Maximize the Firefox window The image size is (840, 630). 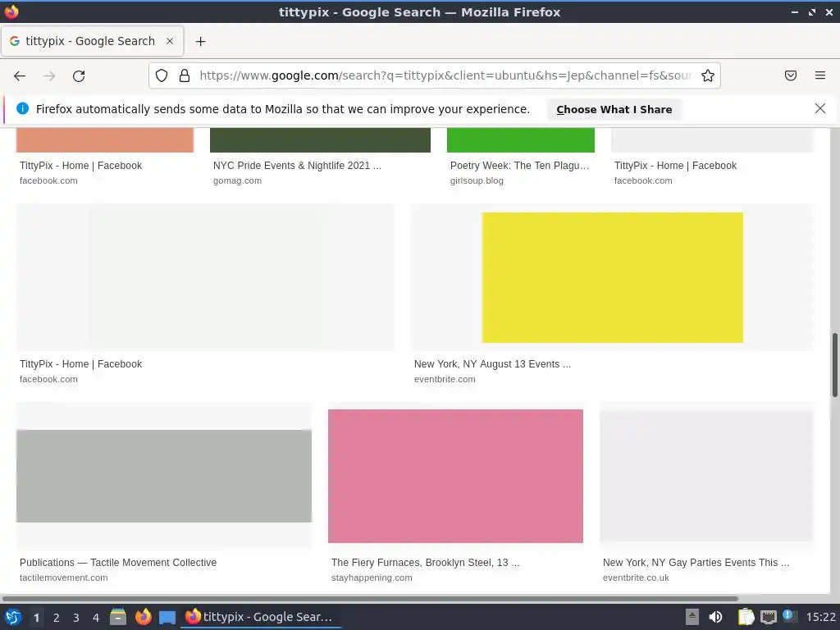pos(812,11)
